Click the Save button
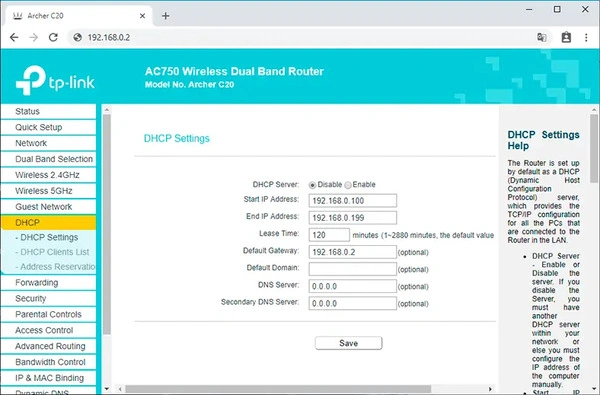The image size is (600, 395). pos(348,343)
